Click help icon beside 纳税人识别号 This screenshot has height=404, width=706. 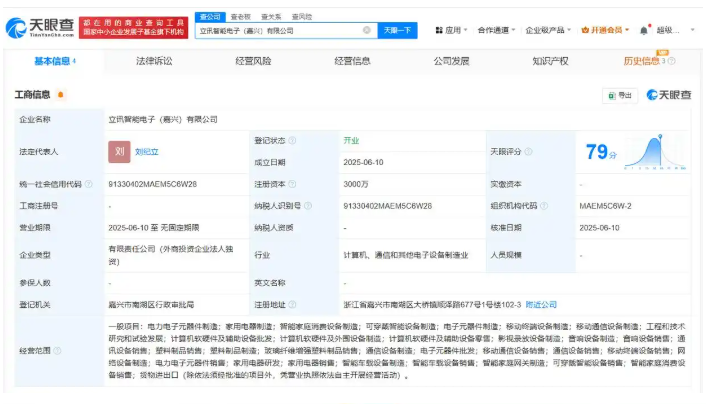coord(308,206)
